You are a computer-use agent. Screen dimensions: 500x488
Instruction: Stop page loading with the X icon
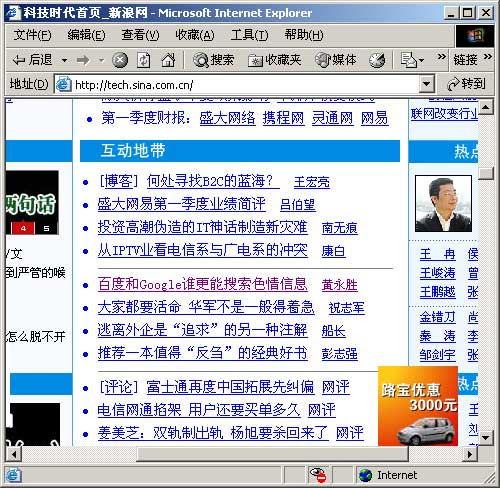(x=120, y=60)
